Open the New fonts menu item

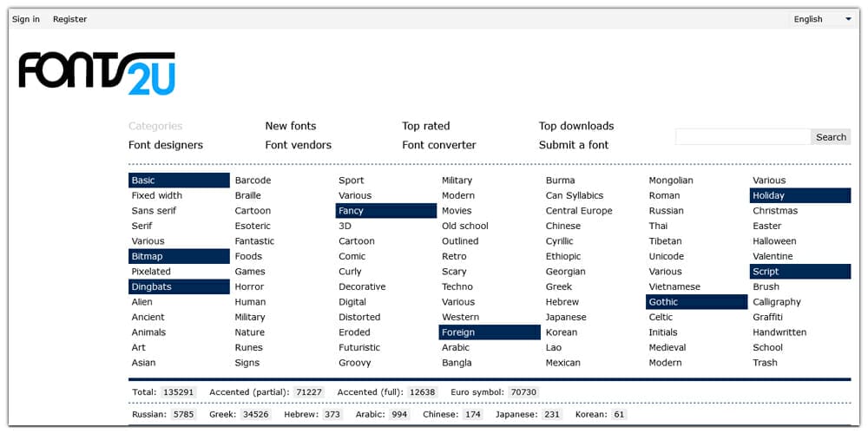coord(290,126)
